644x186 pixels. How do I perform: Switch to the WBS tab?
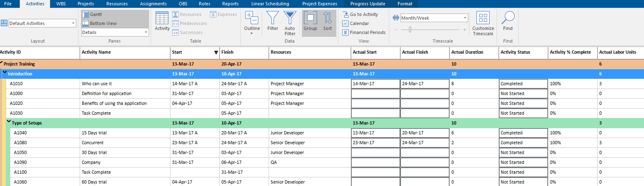61,4
